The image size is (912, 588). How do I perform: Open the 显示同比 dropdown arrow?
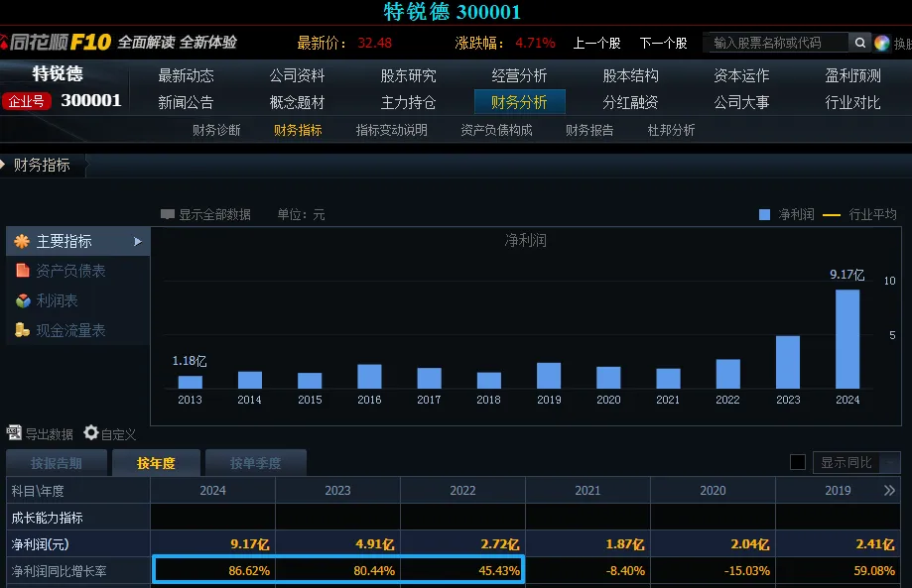889,462
